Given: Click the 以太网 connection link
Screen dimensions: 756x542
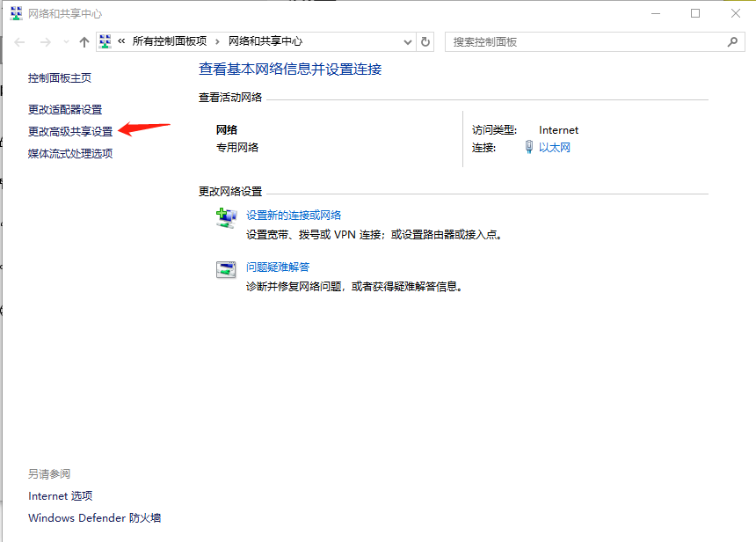Looking at the screenshot, I should coord(554,147).
